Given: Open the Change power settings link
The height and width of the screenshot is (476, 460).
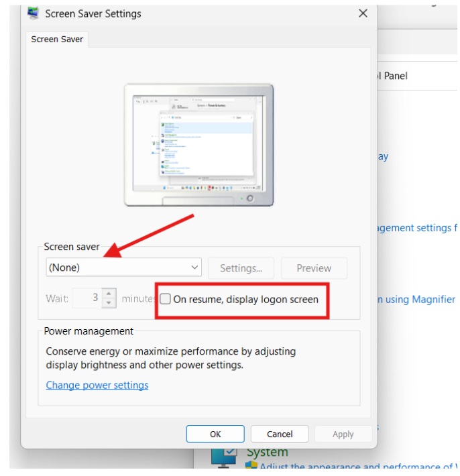Looking at the screenshot, I should click(x=97, y=385).
